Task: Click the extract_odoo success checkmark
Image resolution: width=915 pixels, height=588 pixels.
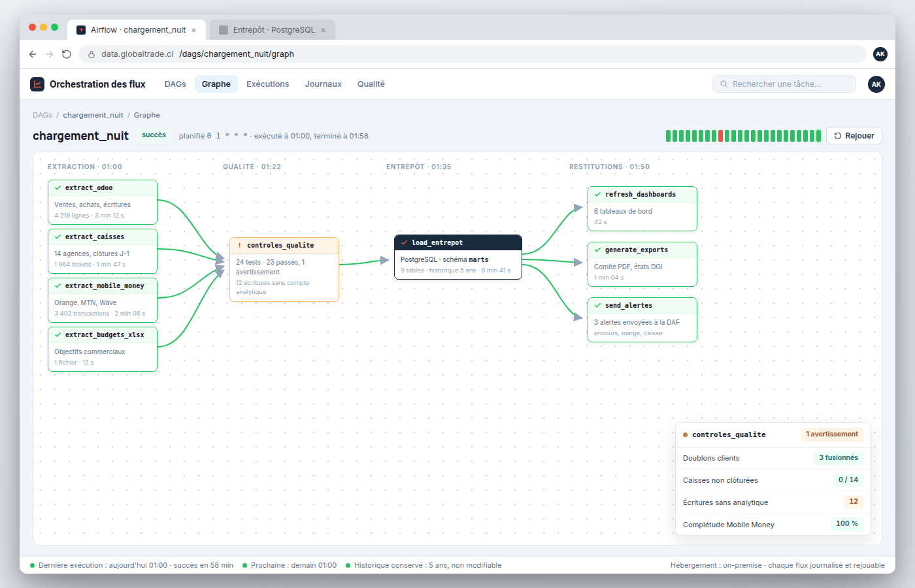Action: (x=58, y=188)
